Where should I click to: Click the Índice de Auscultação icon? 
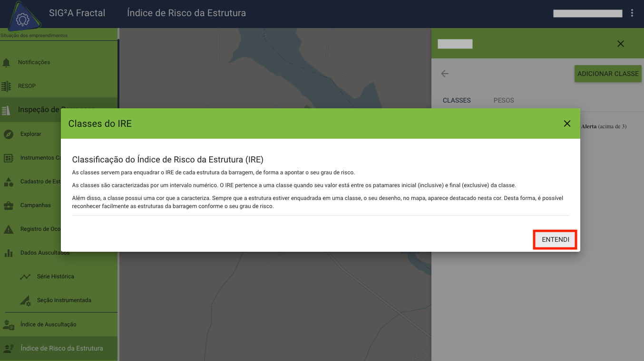coord(9,324)
